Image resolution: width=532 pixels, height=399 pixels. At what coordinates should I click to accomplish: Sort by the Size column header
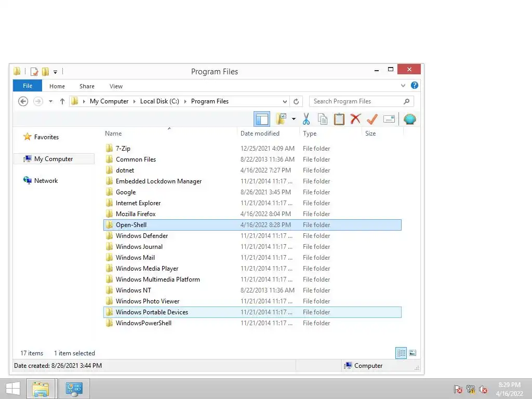(383, 134)
